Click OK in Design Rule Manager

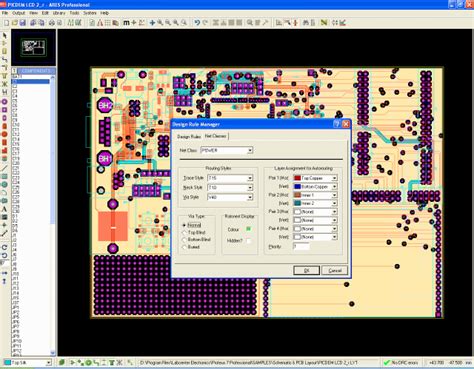click(x=306, y=270)
